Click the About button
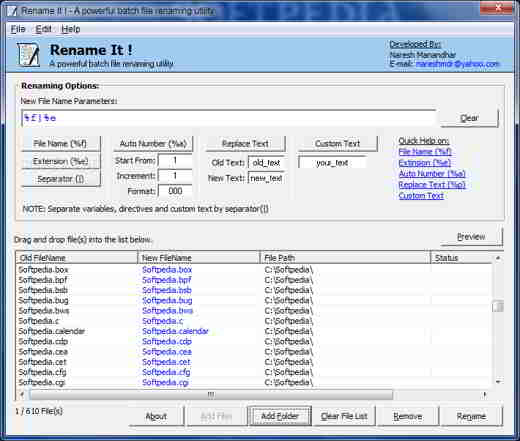 pyautogui.click(x=156, y=416)
